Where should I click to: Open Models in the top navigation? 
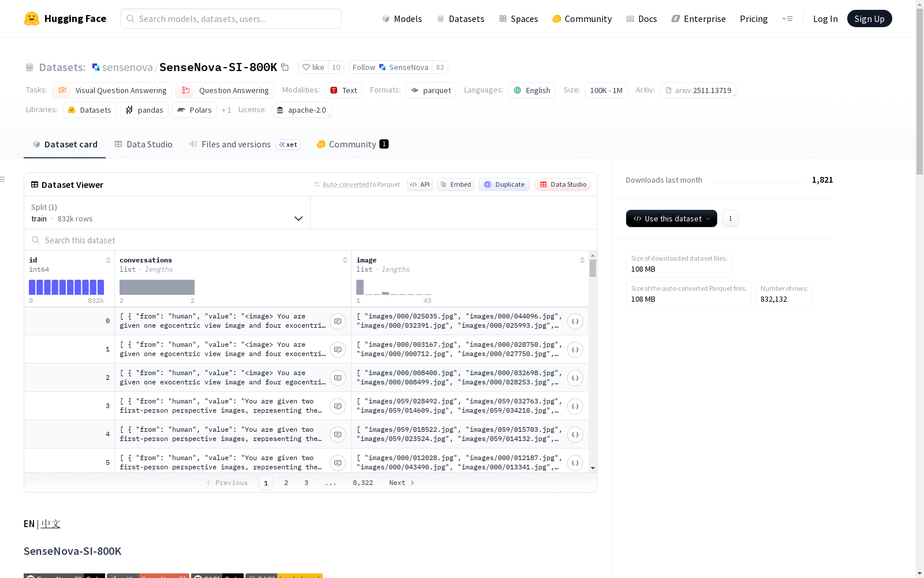pyautogui.click(x=402, y=18)
